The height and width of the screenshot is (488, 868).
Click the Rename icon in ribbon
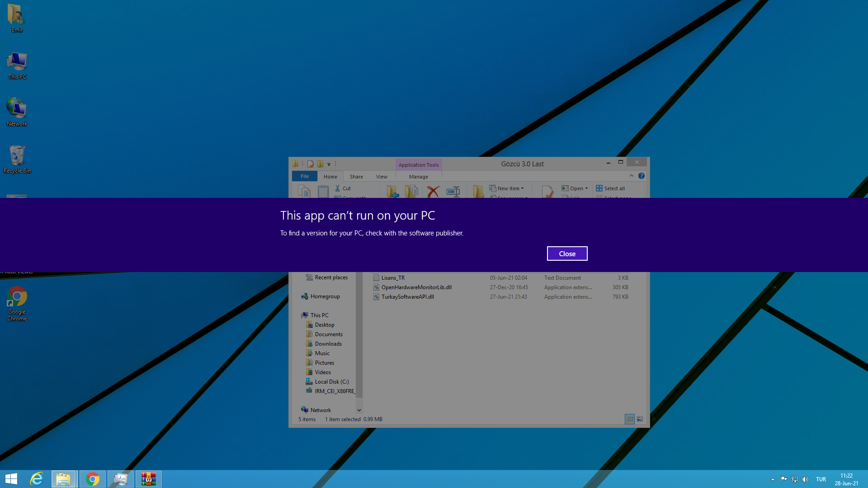pyautogui.click(x=453, y=192)
